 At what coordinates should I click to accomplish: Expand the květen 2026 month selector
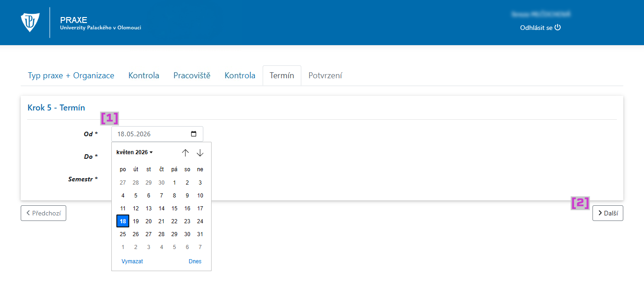(x=134, y=152)
